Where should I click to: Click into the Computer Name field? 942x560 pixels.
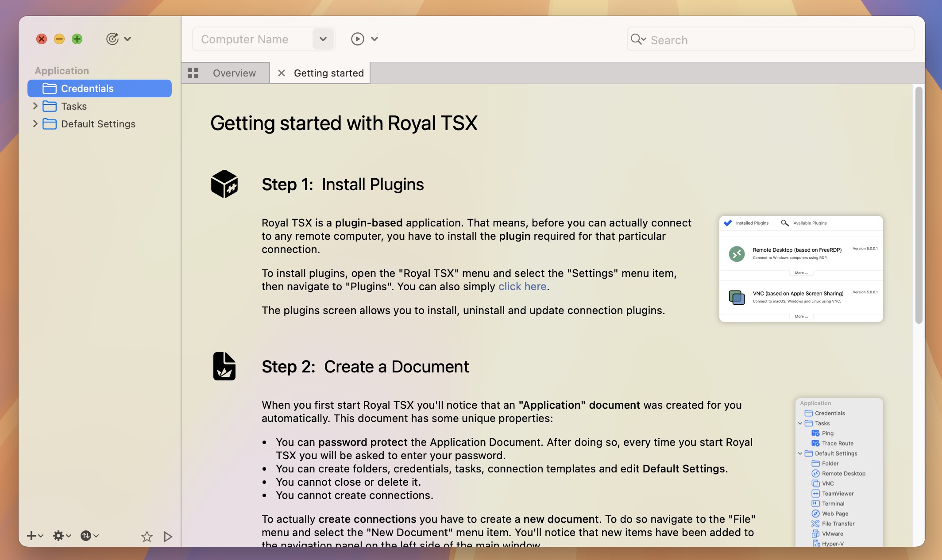point(252,39)
